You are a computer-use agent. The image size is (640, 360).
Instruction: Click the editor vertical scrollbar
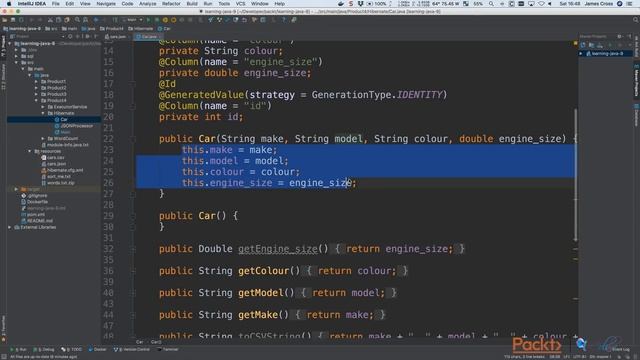point(576,175)
